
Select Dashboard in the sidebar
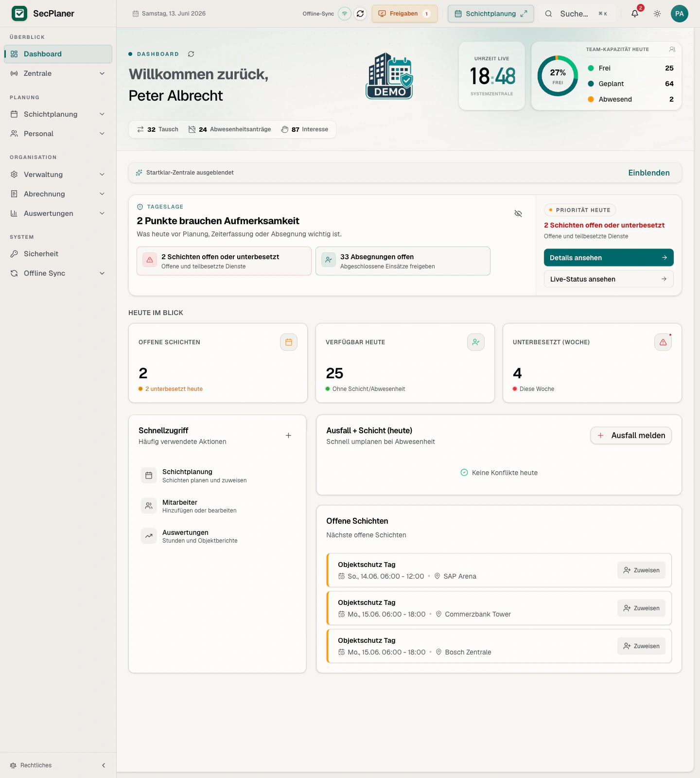(x=58, y=54)
